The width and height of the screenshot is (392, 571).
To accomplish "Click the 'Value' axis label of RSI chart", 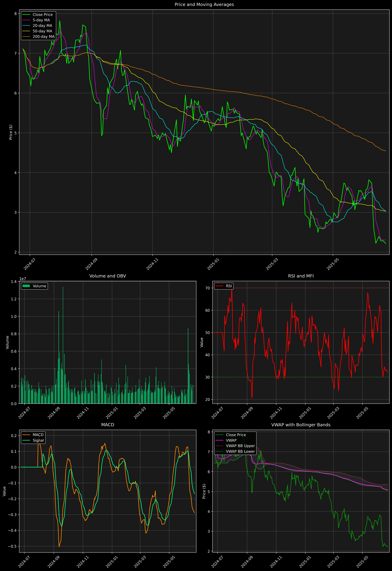I will coord(202,342).
